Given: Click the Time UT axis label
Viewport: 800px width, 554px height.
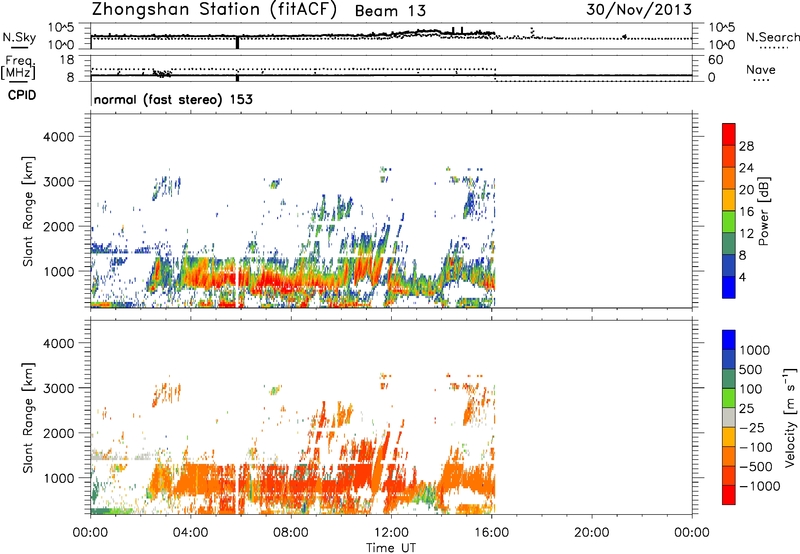Looking at the screenshot, I should click(391, 548).
